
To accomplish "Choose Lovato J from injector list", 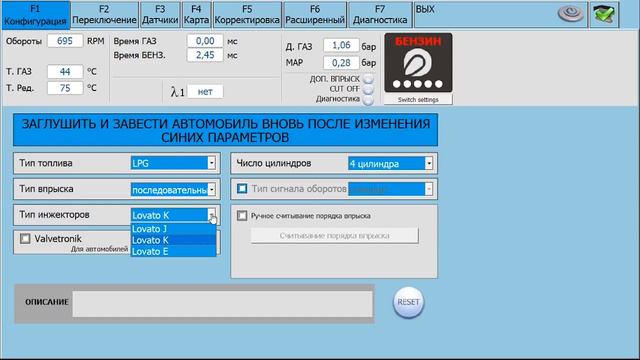I will pos(173,229).
